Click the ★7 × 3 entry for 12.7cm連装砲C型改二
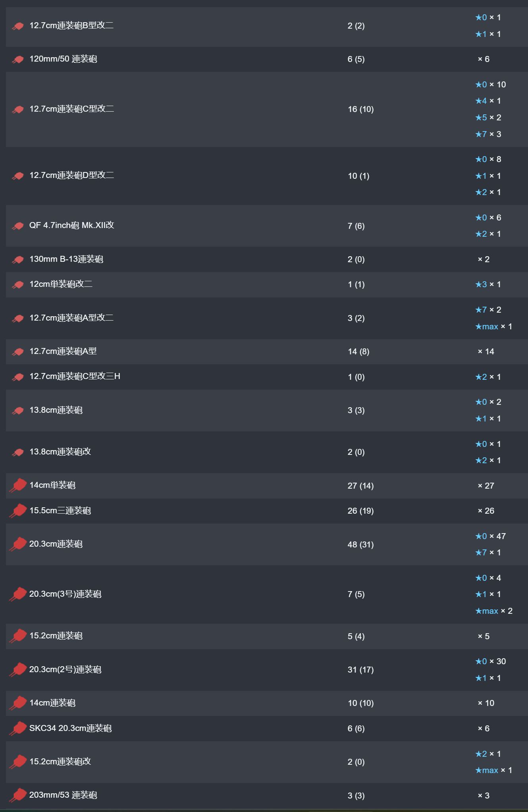 [488, 134]
